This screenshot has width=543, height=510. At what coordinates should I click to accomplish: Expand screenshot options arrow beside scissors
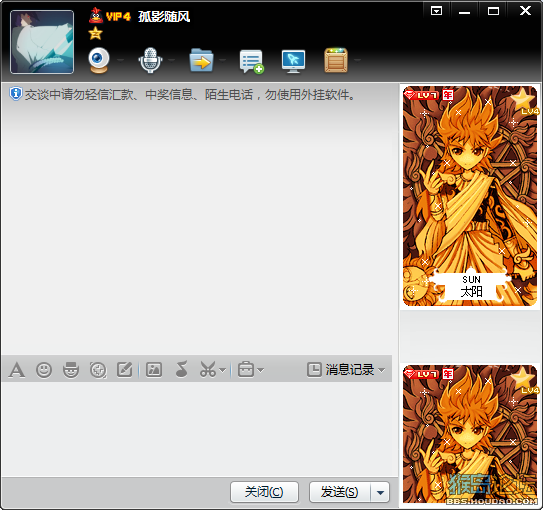pos(223,370)
